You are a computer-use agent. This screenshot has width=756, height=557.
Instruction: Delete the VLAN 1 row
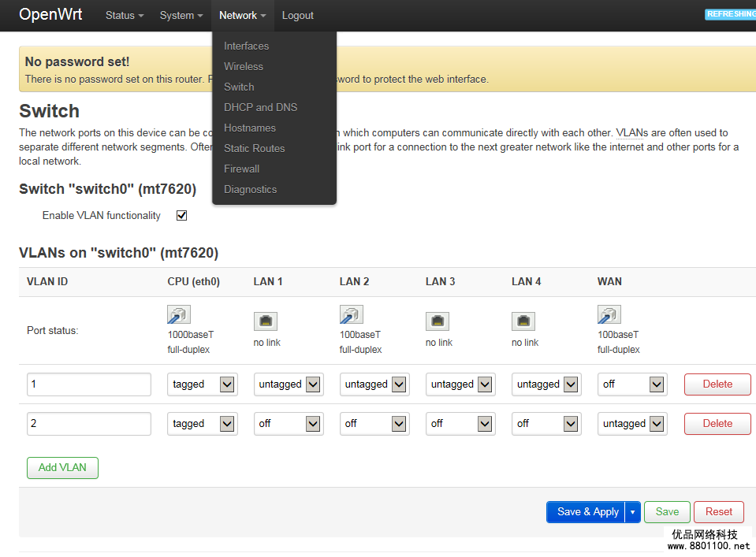pos(717,384)
